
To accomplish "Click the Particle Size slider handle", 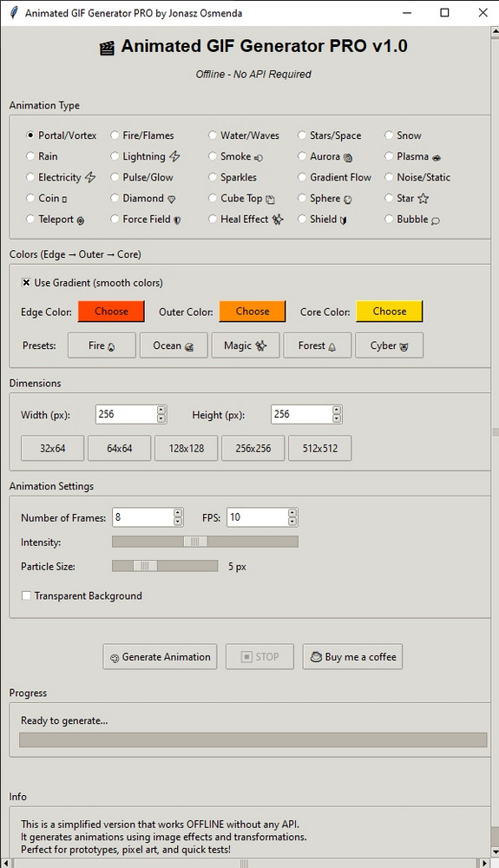I will coord(146,566).
